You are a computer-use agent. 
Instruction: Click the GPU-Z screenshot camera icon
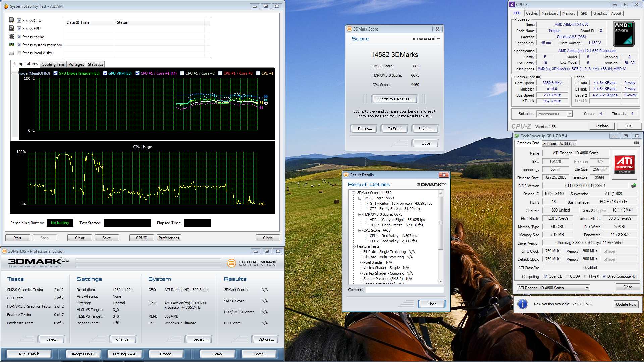point(636,143)
